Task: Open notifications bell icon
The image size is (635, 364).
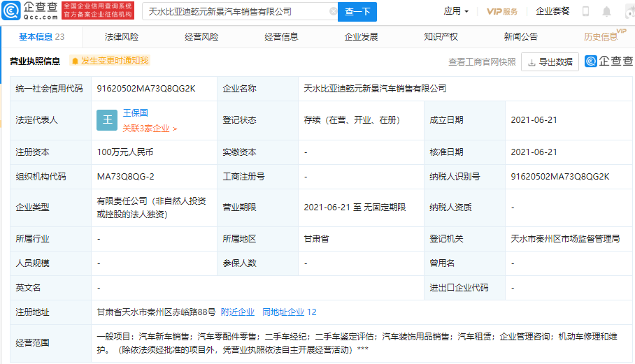Action: tap(606, 11)
